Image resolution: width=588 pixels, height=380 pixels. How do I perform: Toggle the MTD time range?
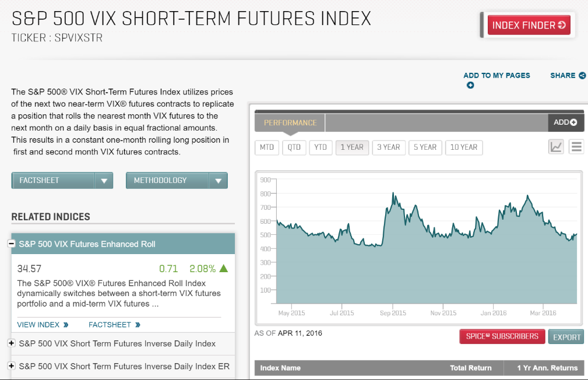(267, 147)
